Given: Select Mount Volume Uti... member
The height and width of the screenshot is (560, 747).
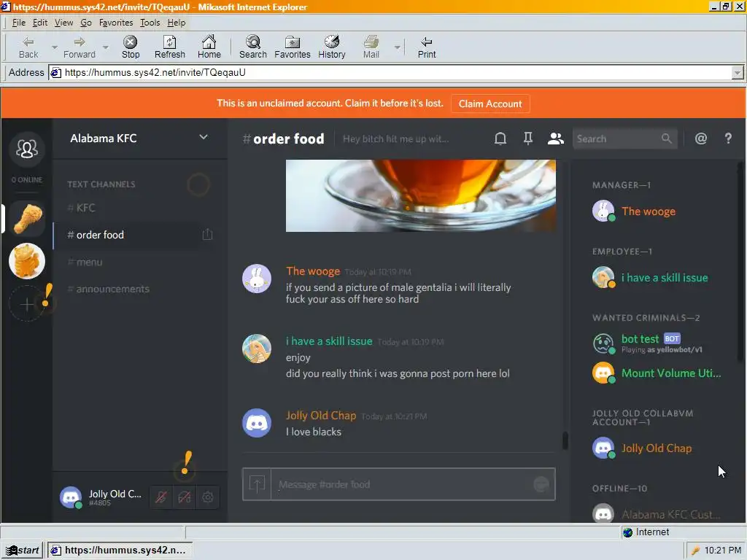Looking at the screenshot, I should click(657, 373).
